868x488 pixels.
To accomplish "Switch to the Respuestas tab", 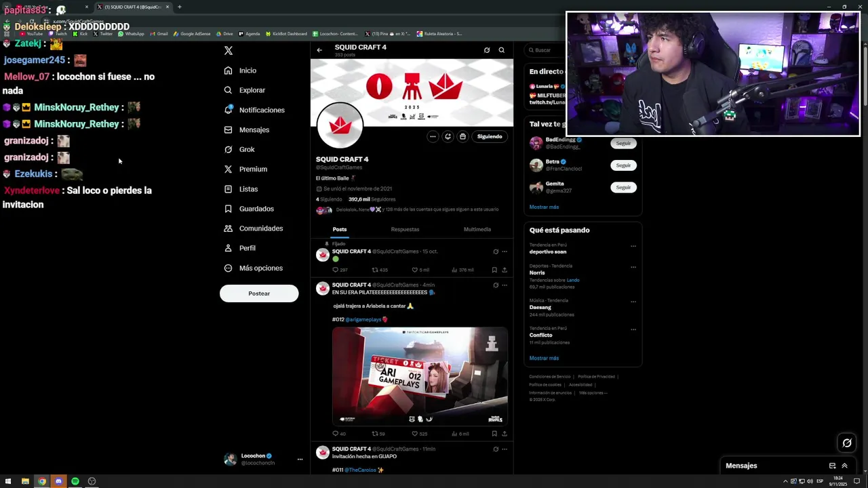I will tap(405, 229).
